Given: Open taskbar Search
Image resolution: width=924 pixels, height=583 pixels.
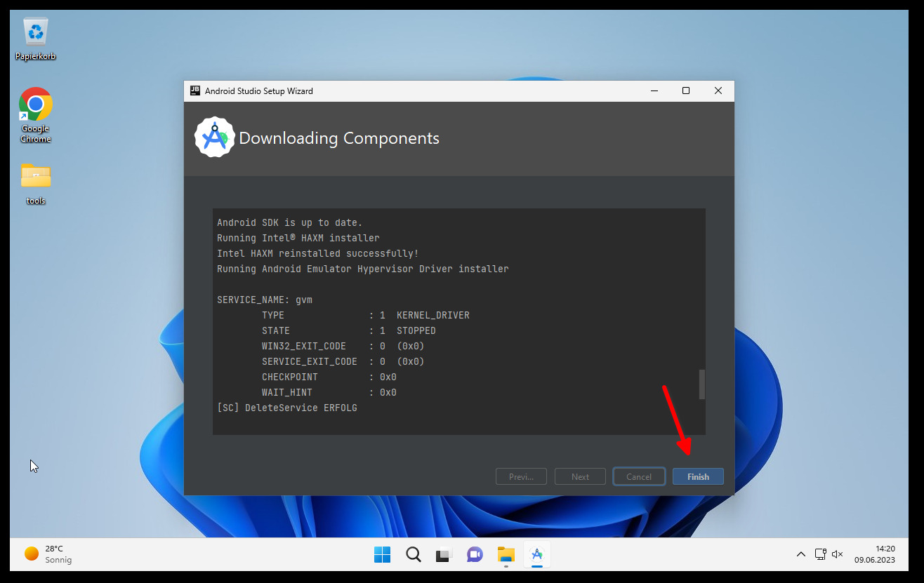Looking at the screenshot, I should (x=414, y=554).
